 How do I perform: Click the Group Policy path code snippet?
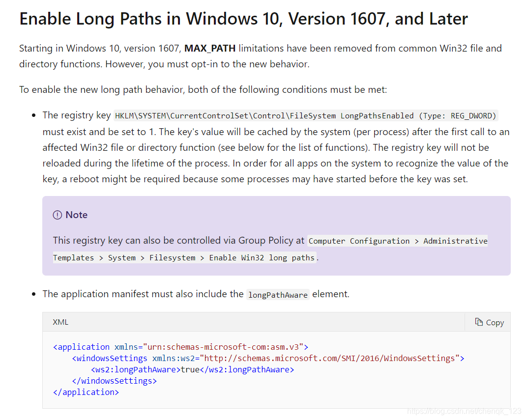pos(397,241)
